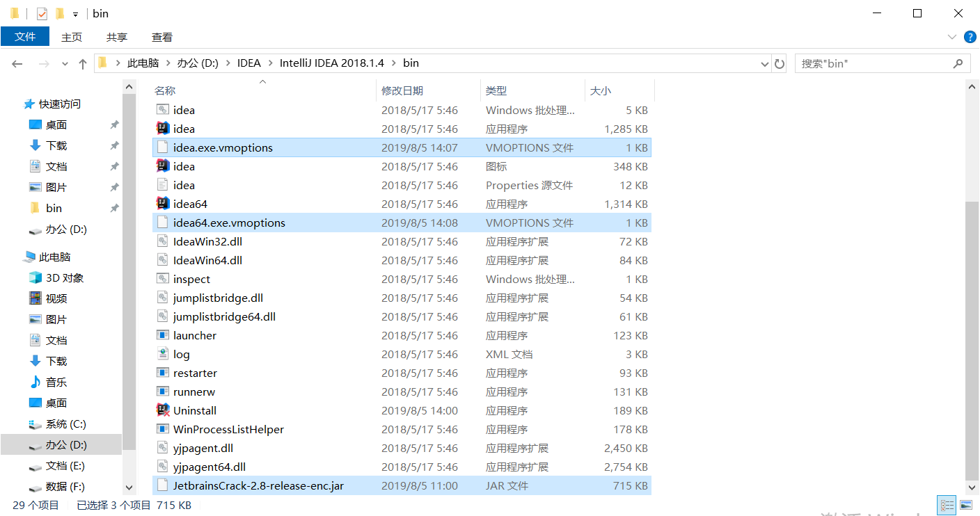The width and height of the screenshot is (980, 516).
Task: Click the JetbrainsCrack-2.8-release-enc.jar file icon
Action: [162, 485]
